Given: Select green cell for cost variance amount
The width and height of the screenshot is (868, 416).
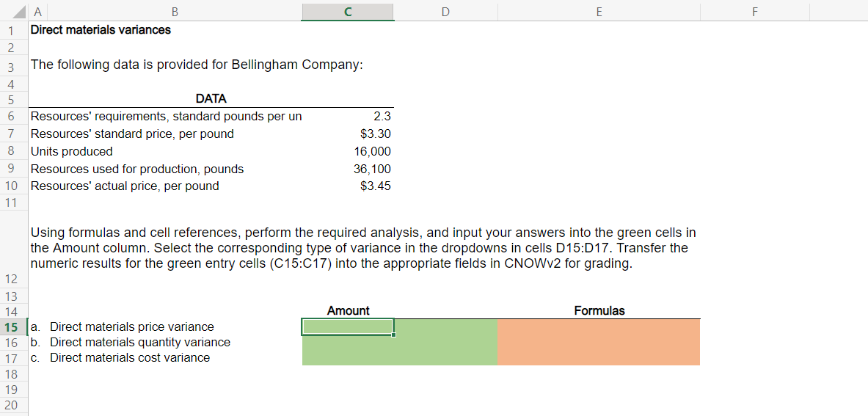Looking at the screenshot, I should tap(347, 357).
